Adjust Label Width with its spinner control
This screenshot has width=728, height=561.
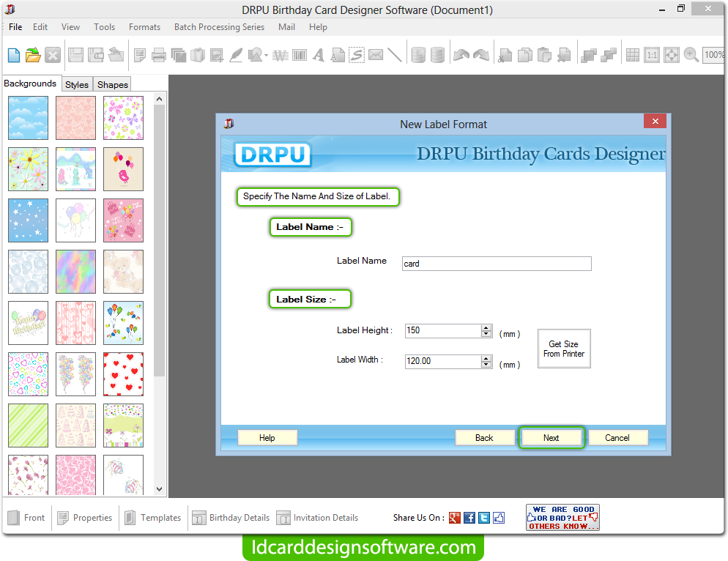click(486, 361)
